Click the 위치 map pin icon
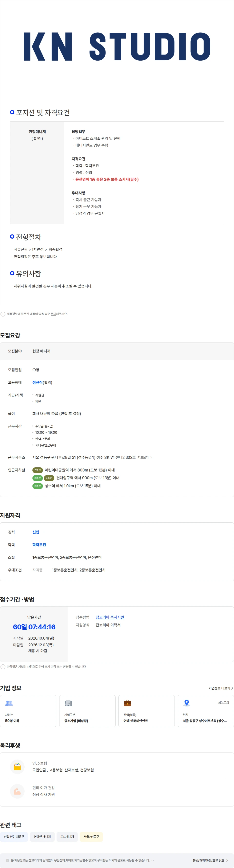234x868 pixels. (186, 703)
